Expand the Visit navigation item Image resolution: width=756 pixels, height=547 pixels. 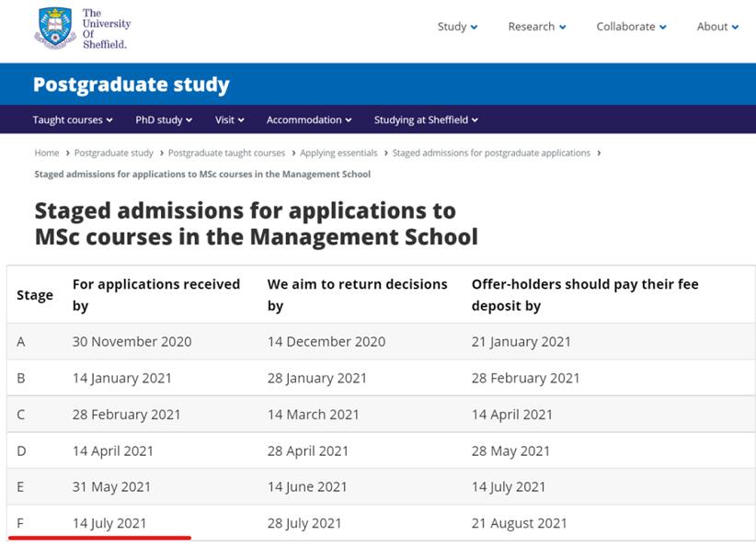click(229, 120)
